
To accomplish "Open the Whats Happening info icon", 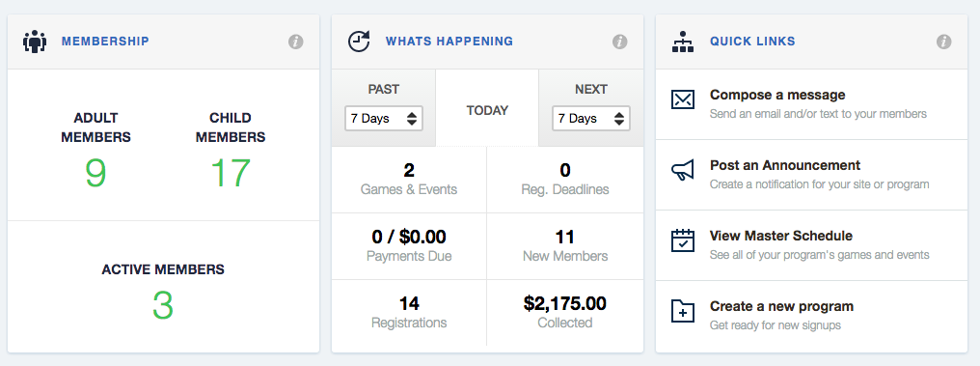I will coord(619,42).
